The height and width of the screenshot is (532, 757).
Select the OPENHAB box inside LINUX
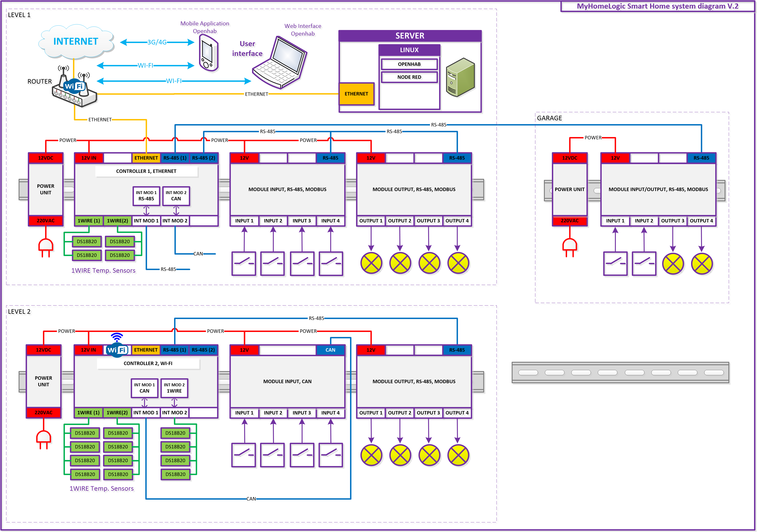(x=409, y=64)
